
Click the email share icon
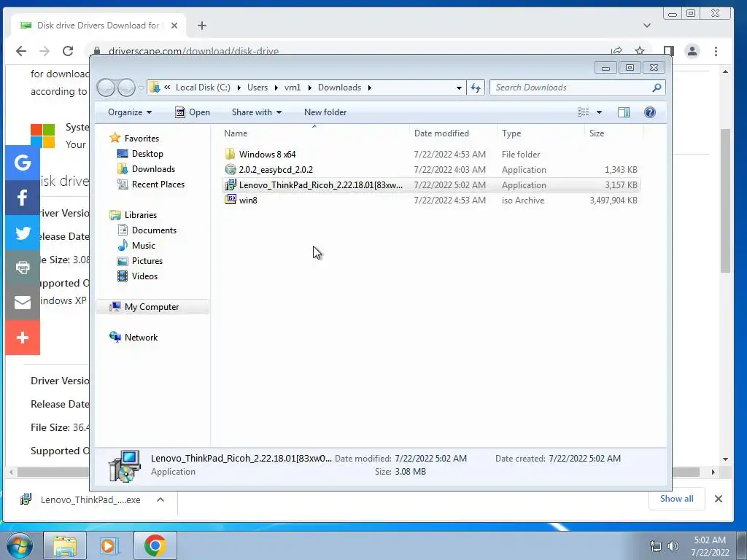pyautogui.click(x=23, y=303)
